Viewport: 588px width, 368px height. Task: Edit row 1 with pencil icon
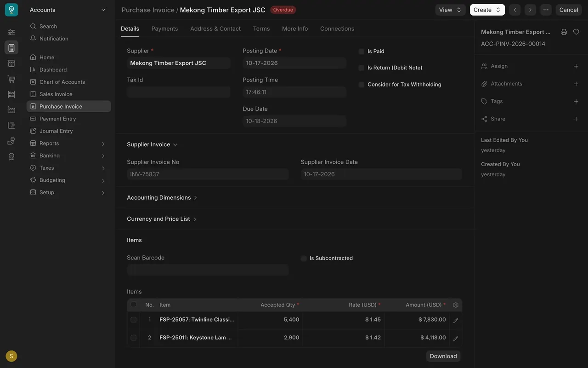[x=456, y=320]
